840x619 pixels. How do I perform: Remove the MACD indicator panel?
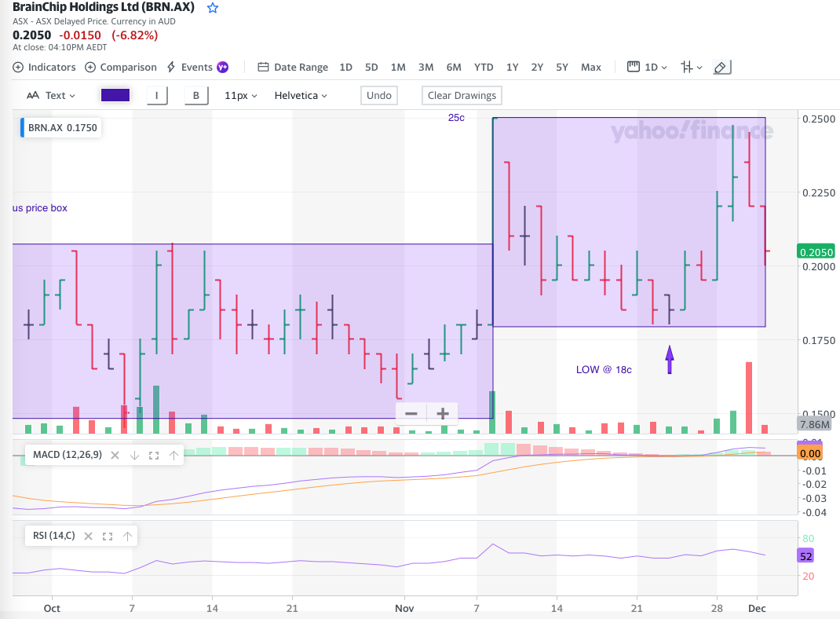tap(115, 455)
